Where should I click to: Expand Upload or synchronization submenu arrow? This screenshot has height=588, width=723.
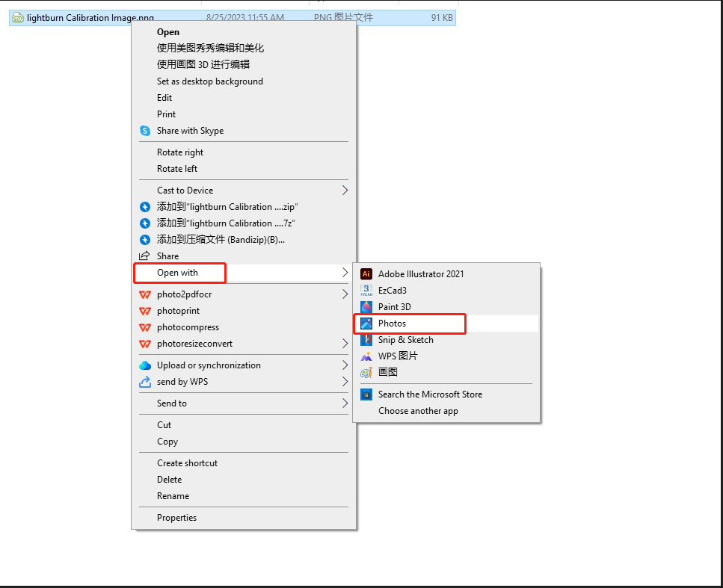tap(345, 365)
